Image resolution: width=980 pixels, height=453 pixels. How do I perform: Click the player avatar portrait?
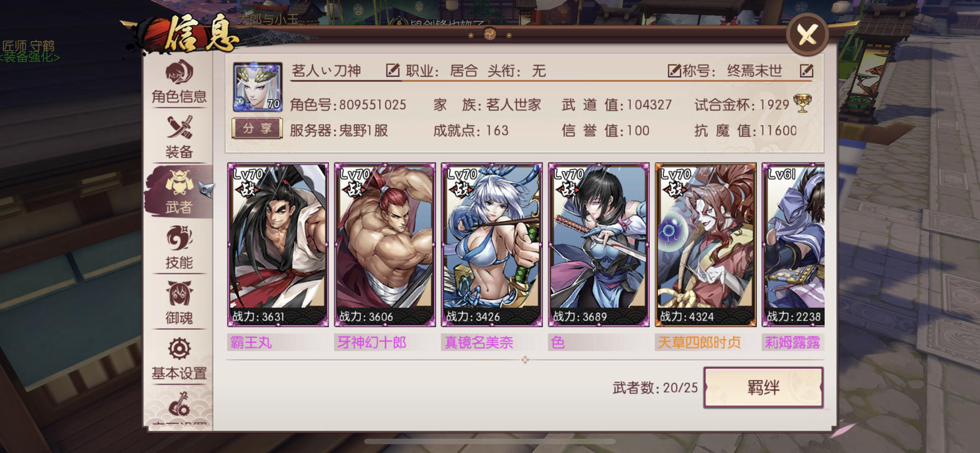258,87
